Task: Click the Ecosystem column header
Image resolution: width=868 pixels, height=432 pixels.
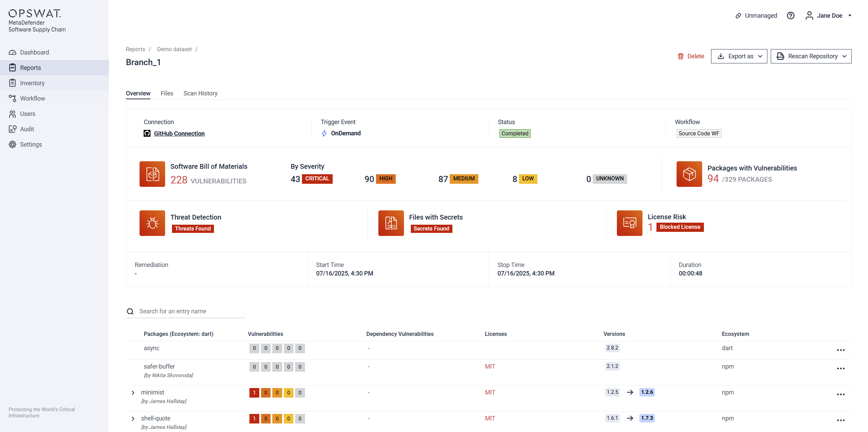Action: pyautogui.click(x=735, y=334)
